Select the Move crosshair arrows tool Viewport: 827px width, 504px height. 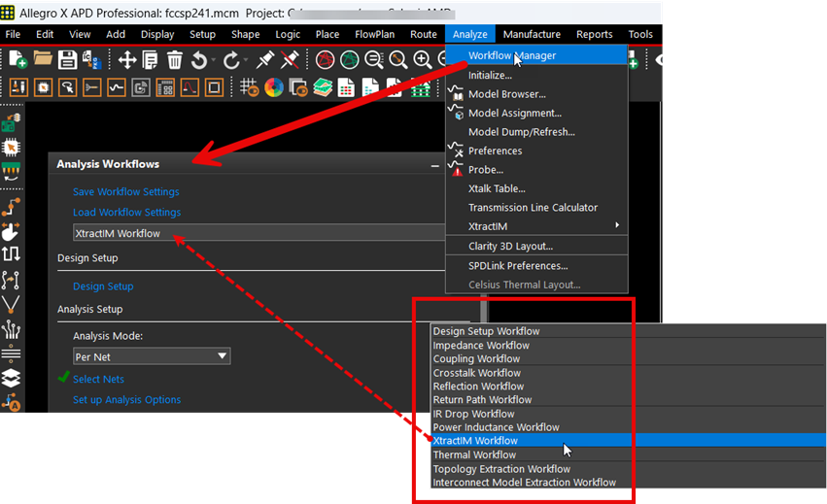pyautogui.click(x=127, y=60)
